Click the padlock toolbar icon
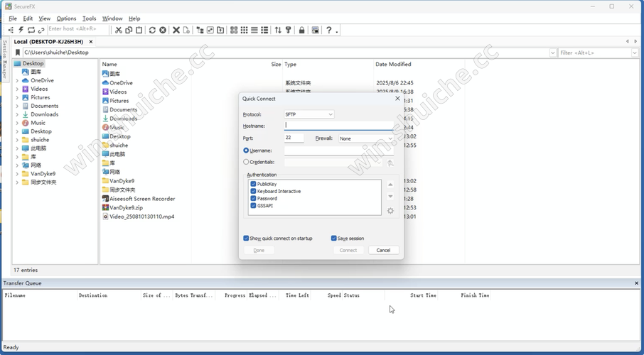Screen dimensions: 644x355 coord(302,30)
